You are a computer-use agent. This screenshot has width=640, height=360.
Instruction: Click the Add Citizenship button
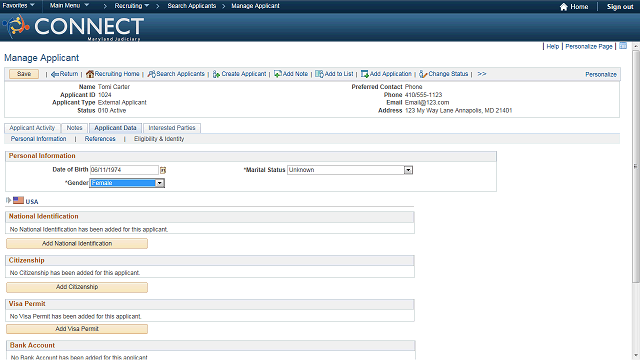point(77,287)
